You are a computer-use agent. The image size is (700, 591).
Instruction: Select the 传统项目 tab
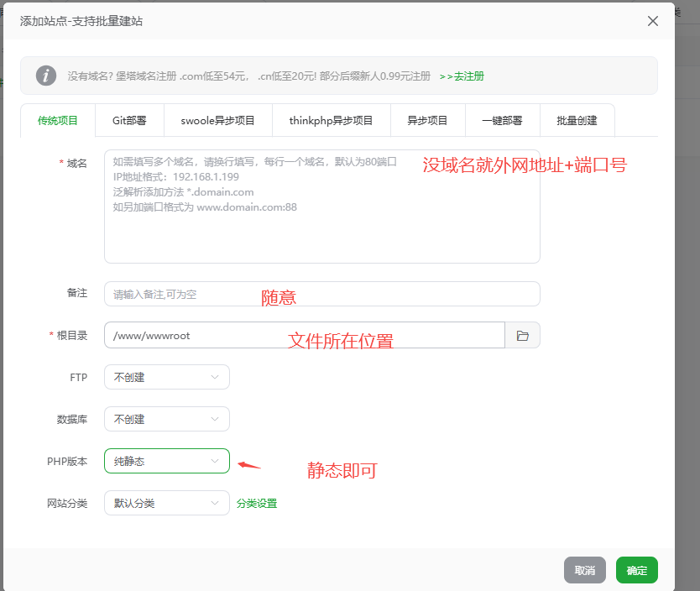point(58,121)
